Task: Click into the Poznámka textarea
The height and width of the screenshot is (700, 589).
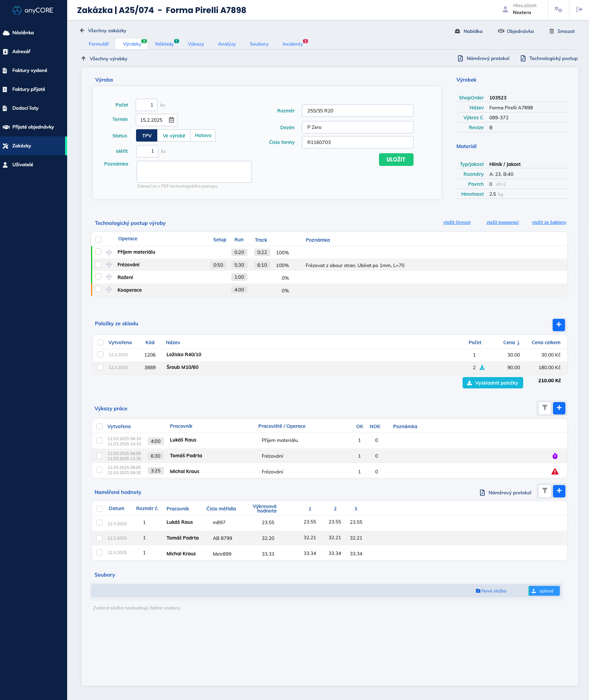Action: click(194, 172)
